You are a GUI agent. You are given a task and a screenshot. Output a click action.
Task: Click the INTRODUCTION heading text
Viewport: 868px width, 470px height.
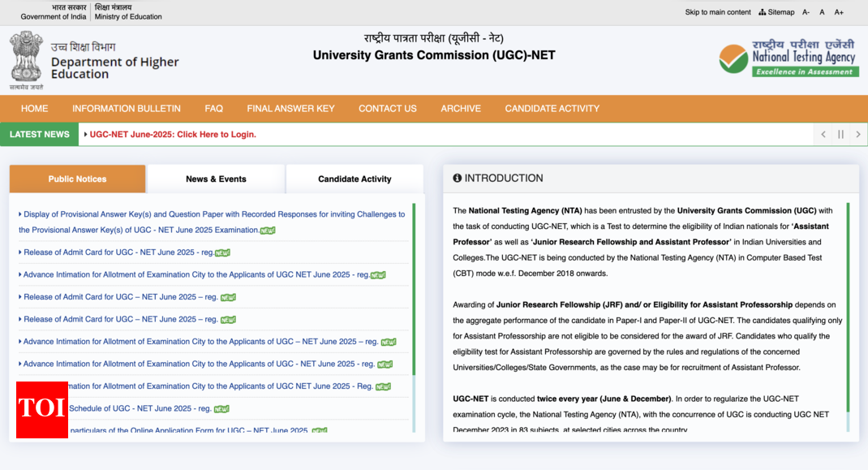pos(504,178)
